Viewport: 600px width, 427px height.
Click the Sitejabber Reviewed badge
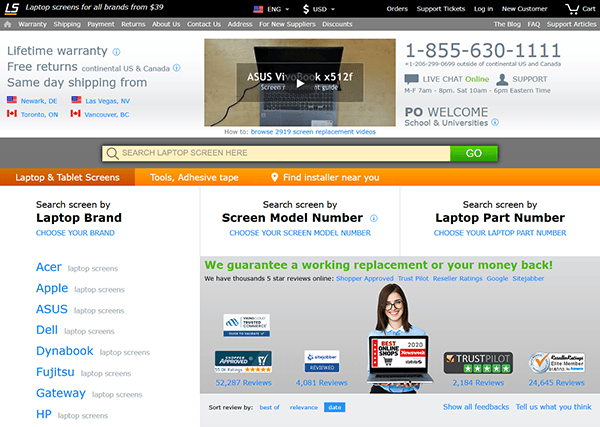pyautogui.click(x=322, y=361)
